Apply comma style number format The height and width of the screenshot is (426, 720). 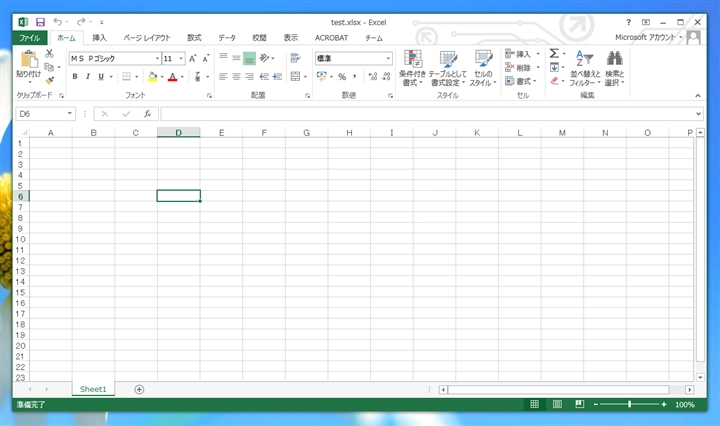(354, 77)
